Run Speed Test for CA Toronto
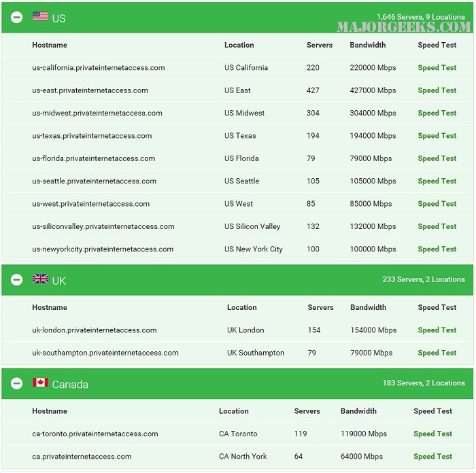 432,434
